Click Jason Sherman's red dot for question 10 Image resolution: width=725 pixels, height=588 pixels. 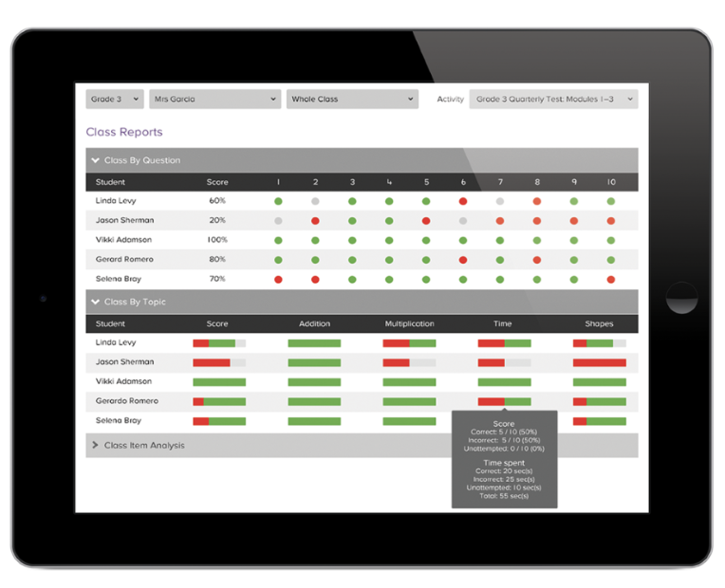611,221
